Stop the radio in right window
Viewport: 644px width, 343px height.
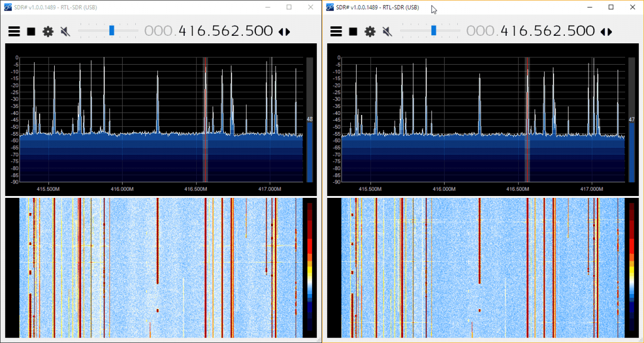[x=353, y=31]
